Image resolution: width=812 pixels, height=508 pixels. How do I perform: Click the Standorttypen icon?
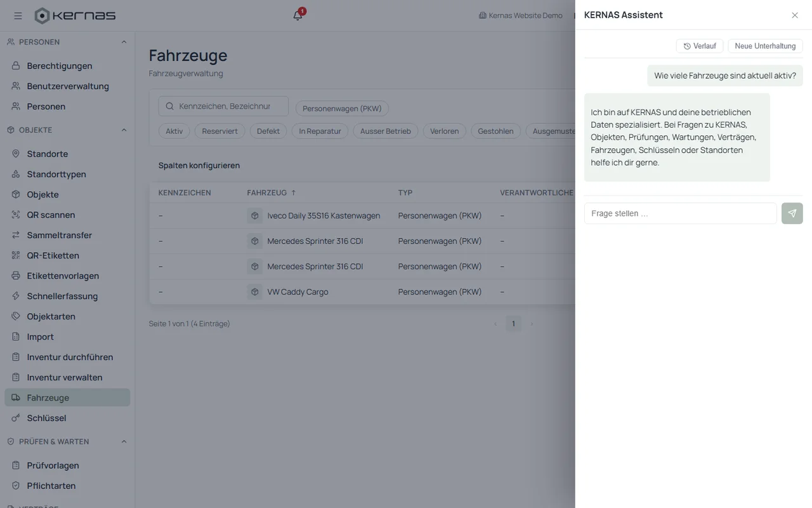[x=16, y=174]
